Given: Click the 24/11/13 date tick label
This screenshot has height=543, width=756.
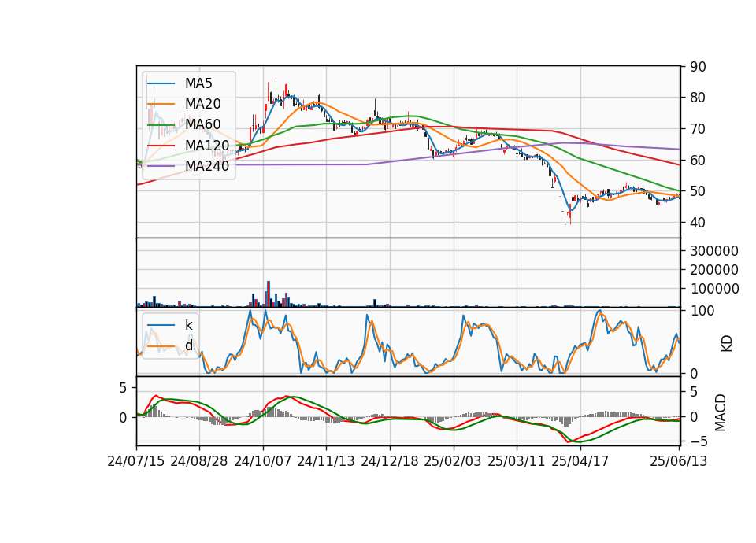Looking at the screenshot, I should pyautogui.click(x=326, y=461).
